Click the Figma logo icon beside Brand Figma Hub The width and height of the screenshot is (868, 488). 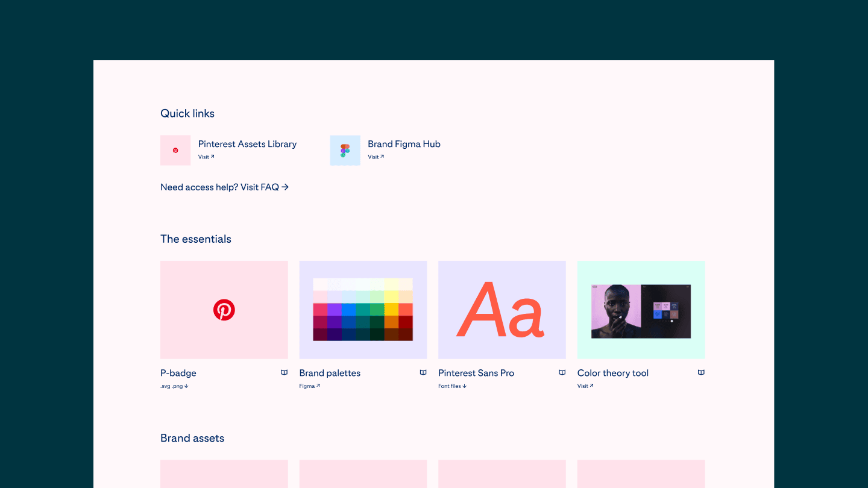pos(345,150)
